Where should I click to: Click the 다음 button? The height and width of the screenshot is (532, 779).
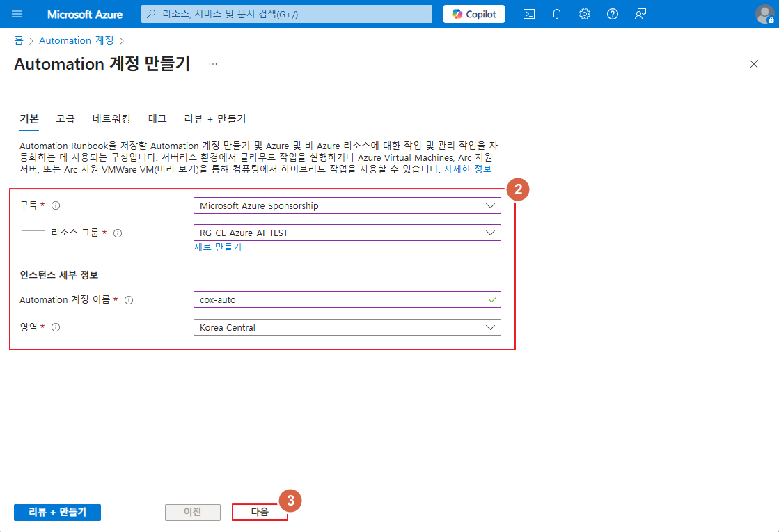260,512
